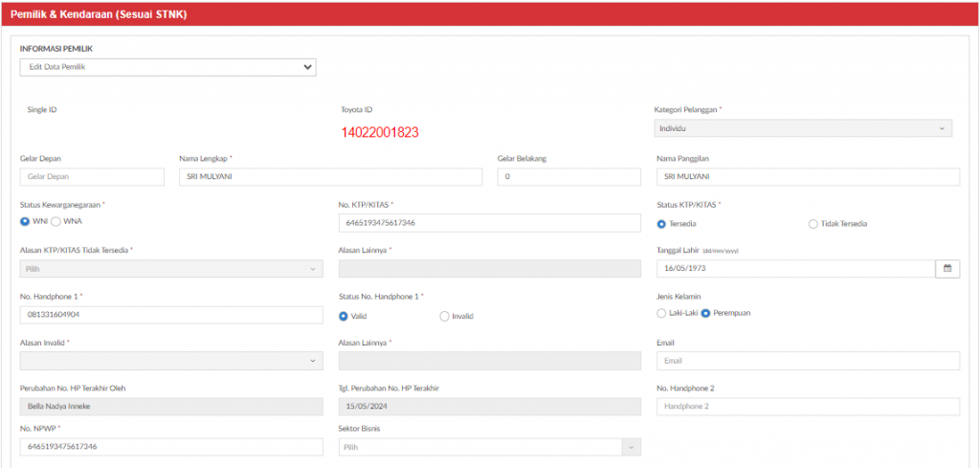
Task: Click the Toyota ID number 14022001823
Action: coord(380,132)
